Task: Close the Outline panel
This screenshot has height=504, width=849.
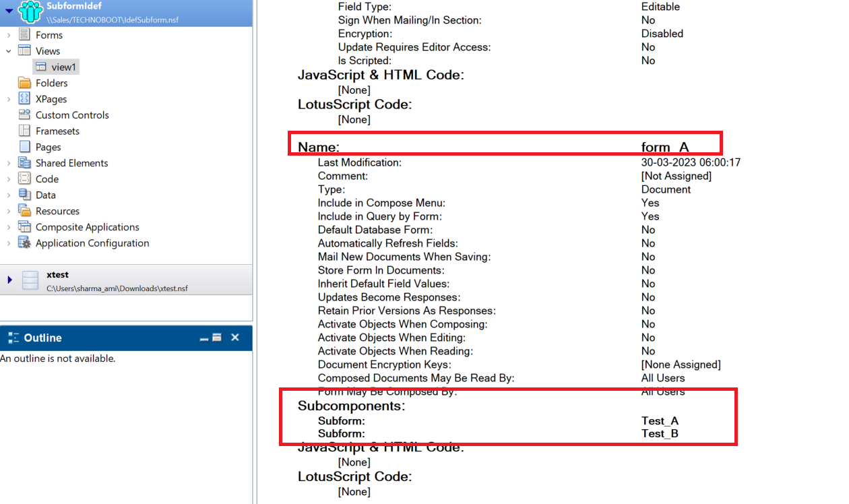Action: (x=234, y=338)
